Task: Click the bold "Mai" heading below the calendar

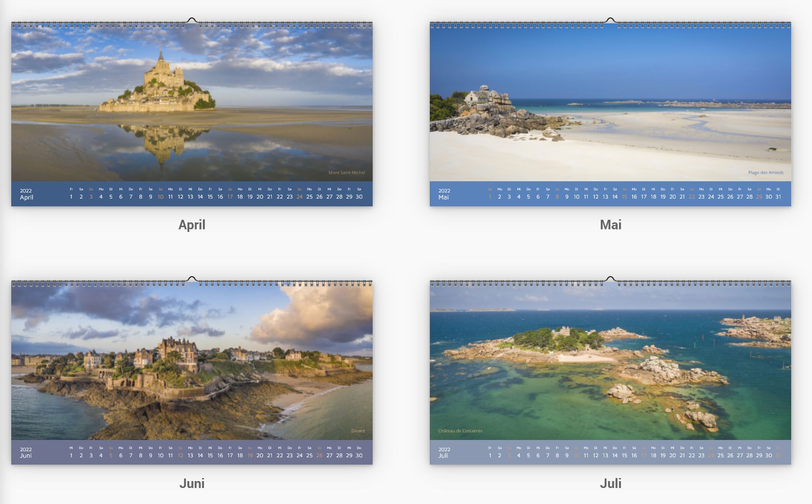Action: tap(610, 225)
